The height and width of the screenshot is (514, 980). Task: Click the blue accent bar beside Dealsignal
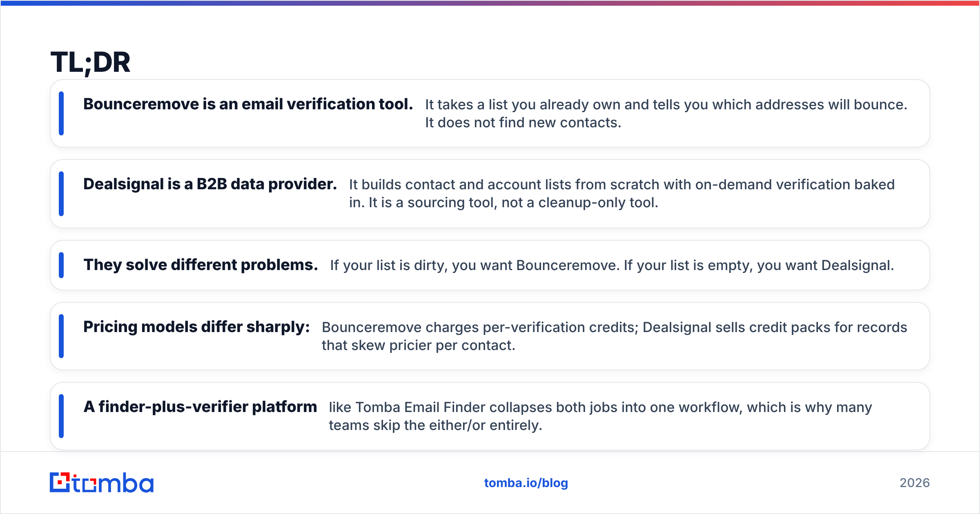tap(61, 194)
